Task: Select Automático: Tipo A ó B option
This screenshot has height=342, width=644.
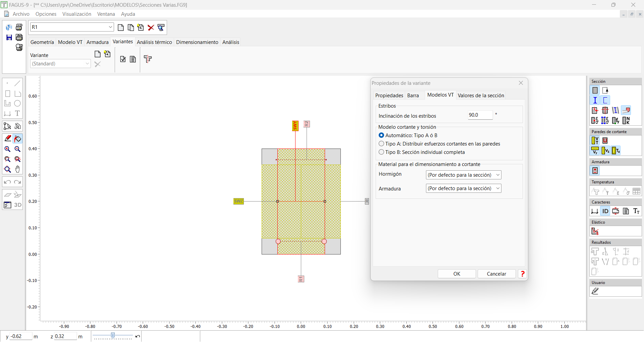Action: 408,135
